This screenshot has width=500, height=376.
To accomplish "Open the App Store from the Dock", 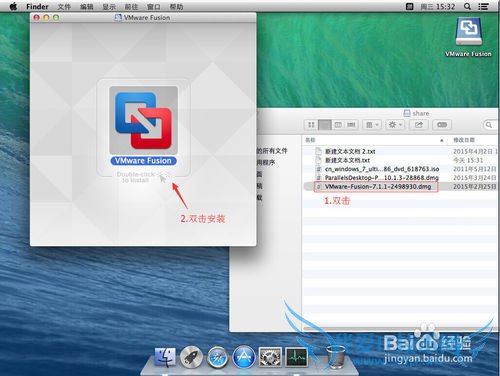I will coord(244,357).
